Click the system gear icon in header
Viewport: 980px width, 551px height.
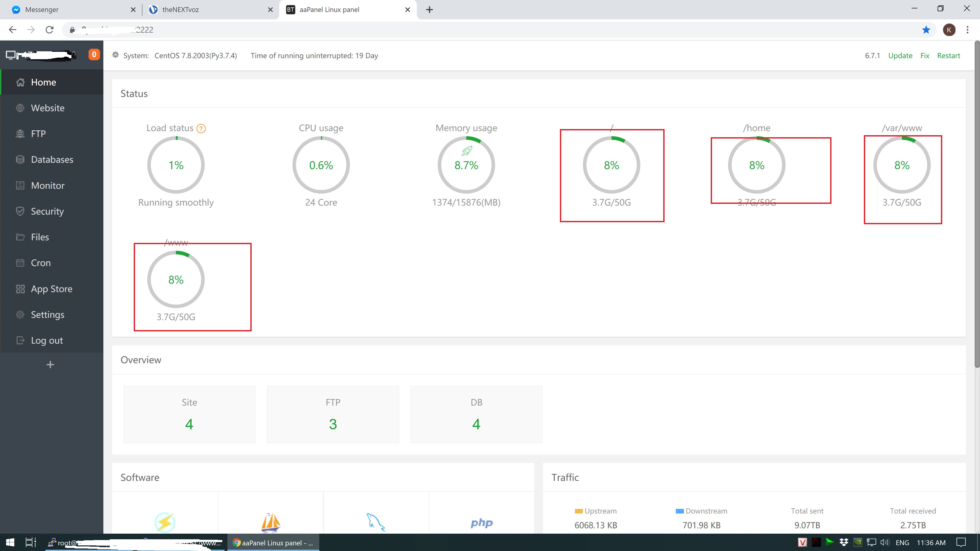tap(115, 55)
